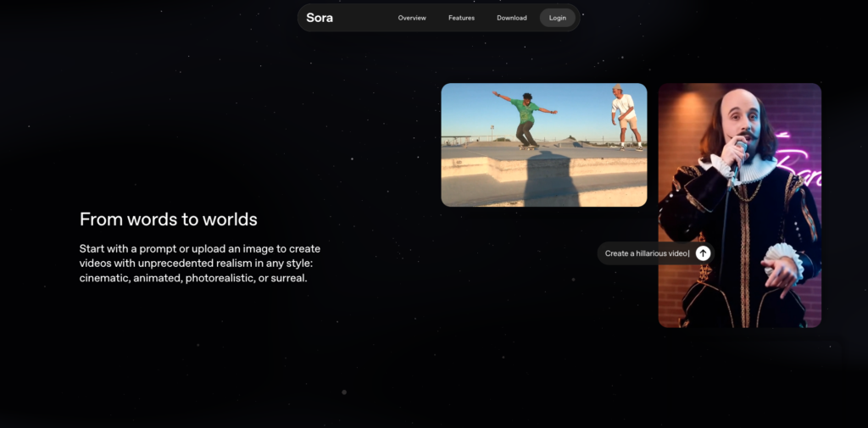The height and width of the screenshot is (428, 868).
Task: Submit prompt with the up-arrow icon
Action: point(703,253)
